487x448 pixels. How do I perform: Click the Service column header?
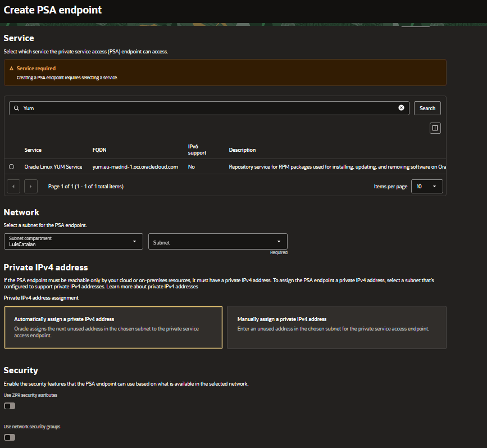[33, 150]
